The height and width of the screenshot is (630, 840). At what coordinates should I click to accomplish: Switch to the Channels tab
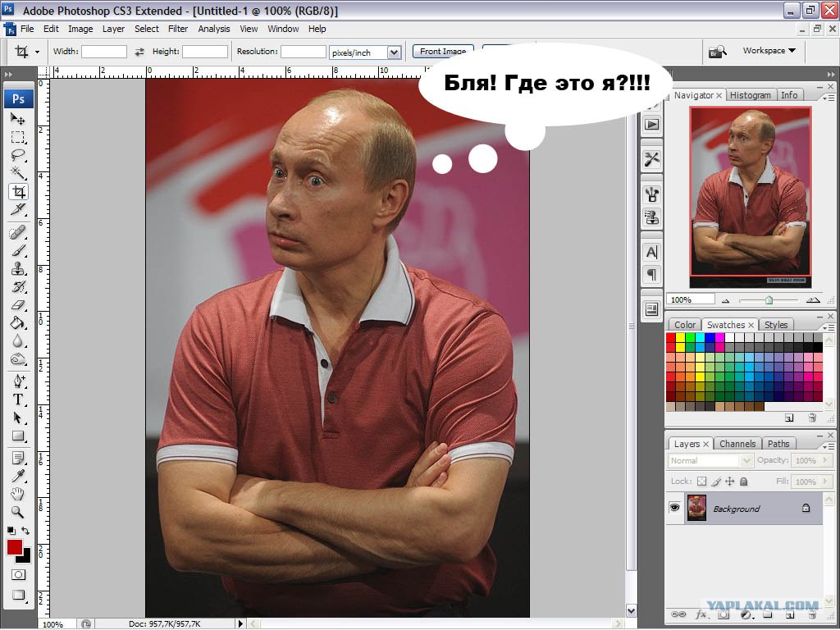point(737,444)
